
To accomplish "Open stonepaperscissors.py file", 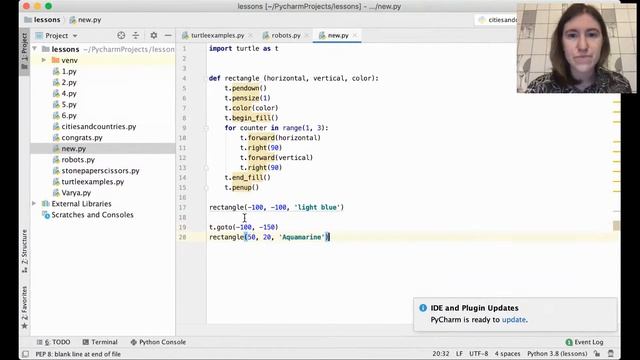I will point(100,171).
